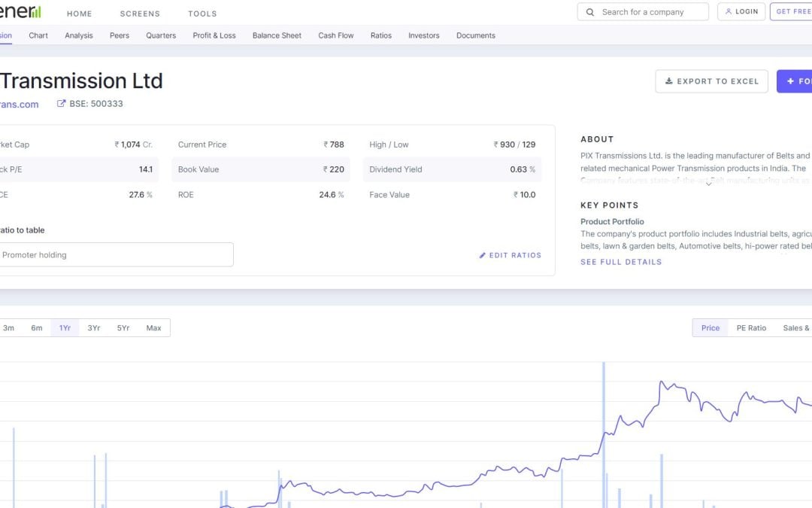Click the pencil icon in Edit Ratios
812x508 pixels.
point(483,255)
